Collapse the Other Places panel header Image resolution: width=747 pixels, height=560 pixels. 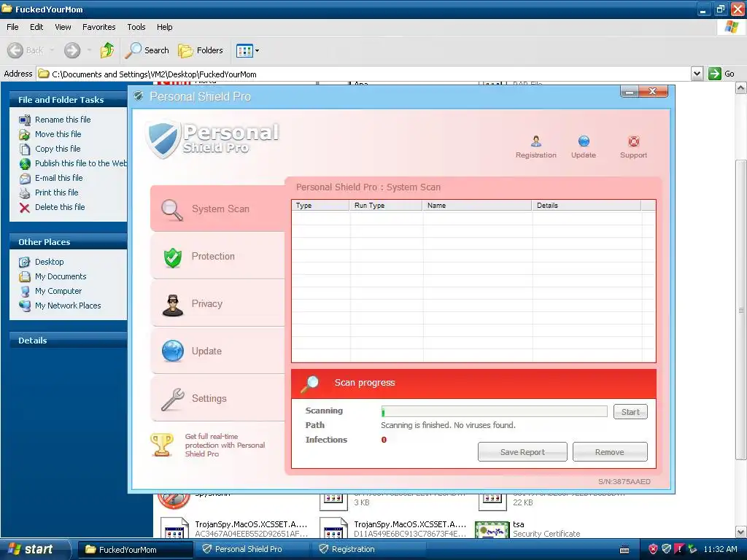point(68,242)
